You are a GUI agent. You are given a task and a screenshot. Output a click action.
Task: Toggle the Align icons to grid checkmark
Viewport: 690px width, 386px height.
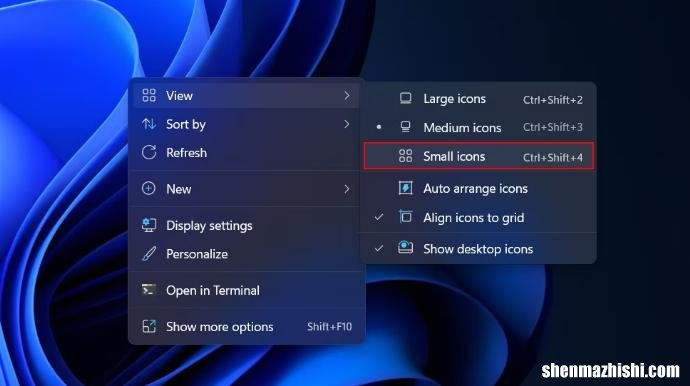[378, 217]
